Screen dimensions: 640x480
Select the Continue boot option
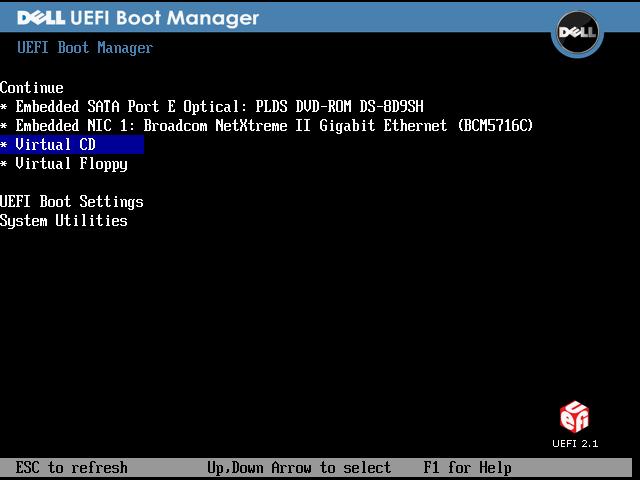(32, 87)
